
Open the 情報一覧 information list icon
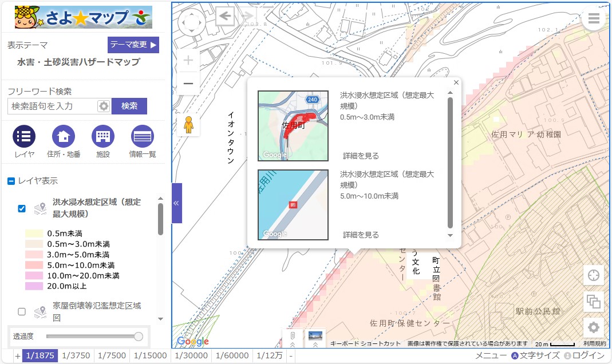pyautogui.click(x=143, y=136)
